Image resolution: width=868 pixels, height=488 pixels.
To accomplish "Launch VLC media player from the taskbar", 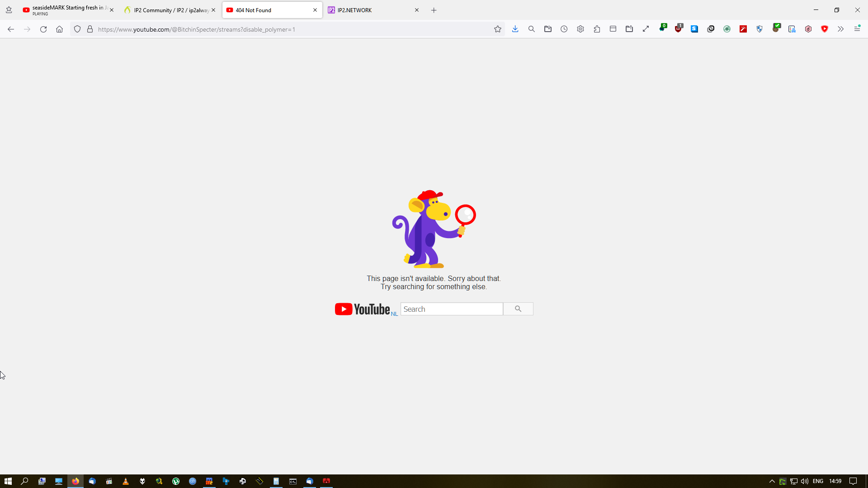I will point(126,481).
